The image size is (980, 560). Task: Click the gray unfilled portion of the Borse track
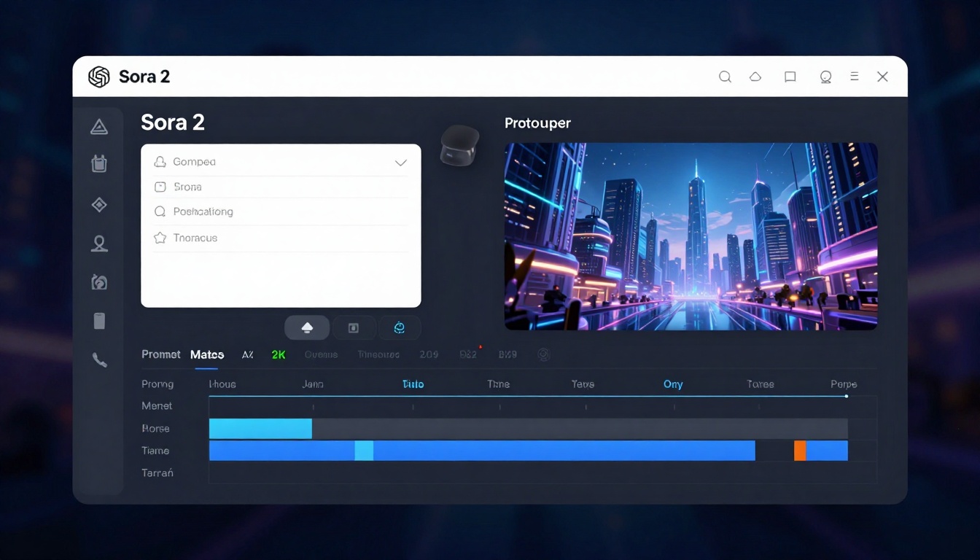coord(580,429)
